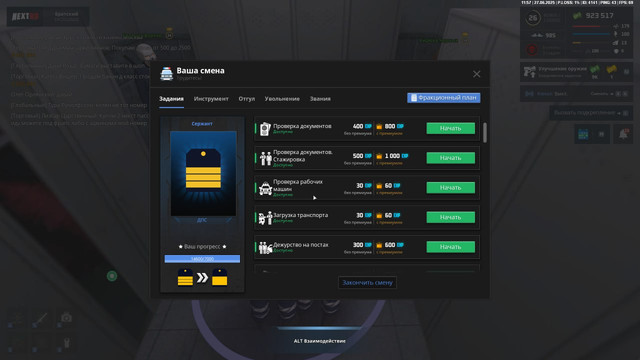Open the 'Звания' tab
This screenshot has width=640, height=360.
[320, 99]
